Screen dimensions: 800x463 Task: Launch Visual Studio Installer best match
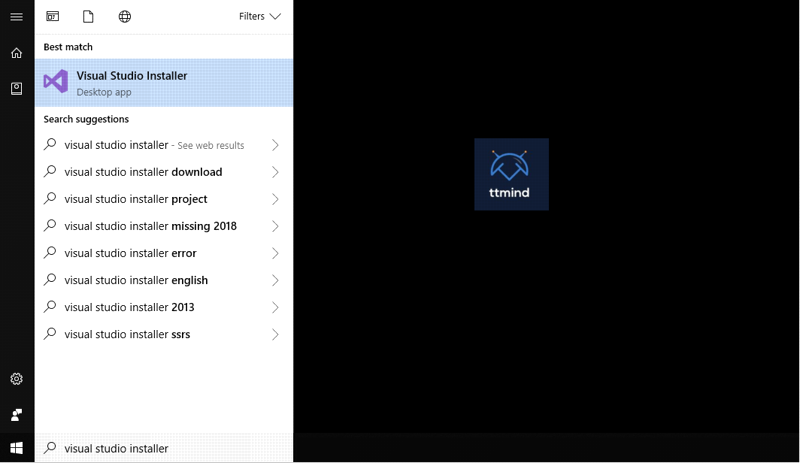point(164,83)
